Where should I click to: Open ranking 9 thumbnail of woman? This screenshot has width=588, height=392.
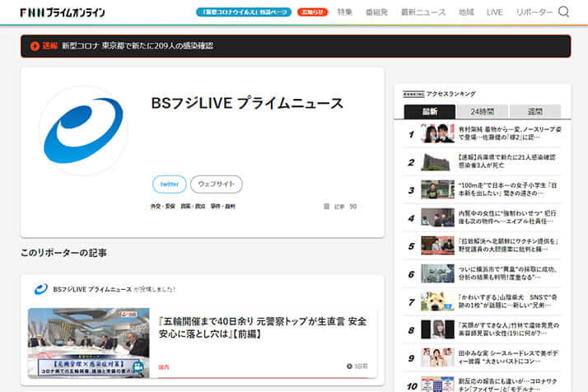pos(437,357)
